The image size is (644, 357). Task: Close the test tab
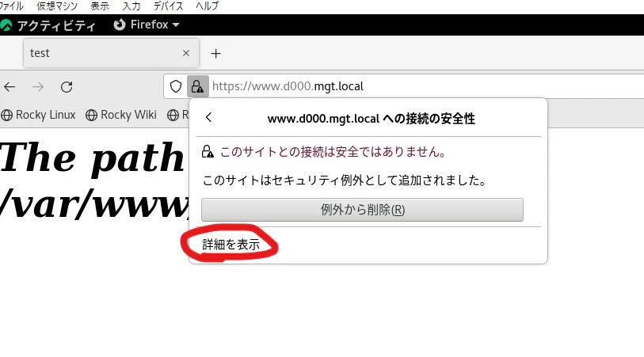pos(186,53)
